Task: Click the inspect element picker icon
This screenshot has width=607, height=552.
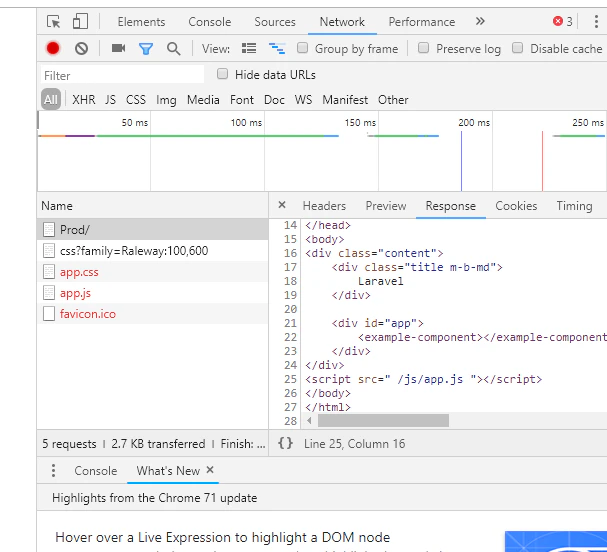Action: pos(53,22)
